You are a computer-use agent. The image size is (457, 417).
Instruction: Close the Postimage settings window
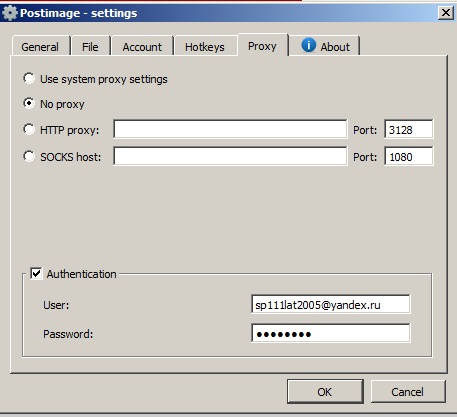[x=446, y=13]
